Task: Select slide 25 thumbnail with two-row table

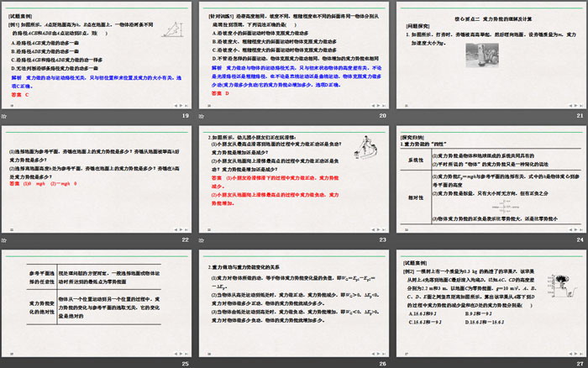Action: coord(97,303)
